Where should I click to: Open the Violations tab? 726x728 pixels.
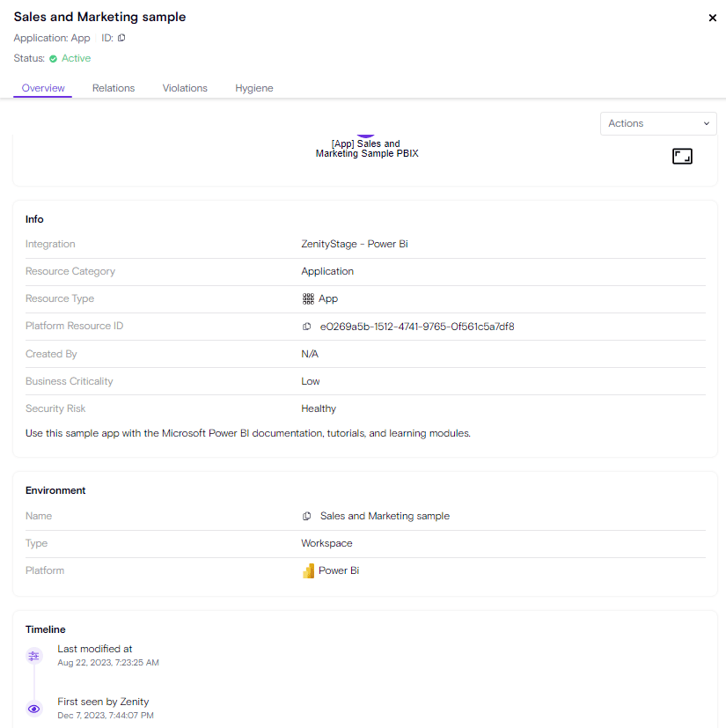coord(185,88)
